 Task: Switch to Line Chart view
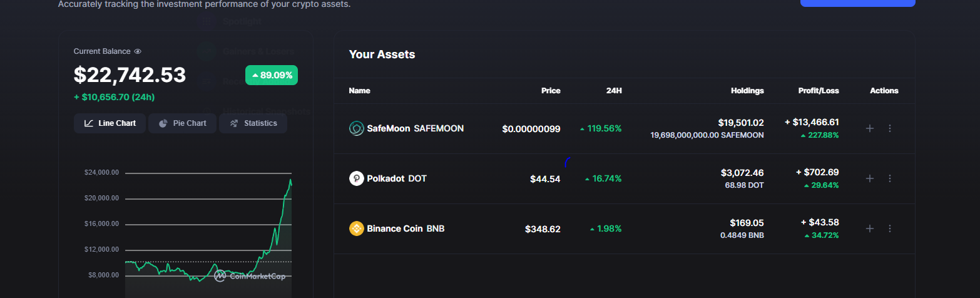pos(110,123)
